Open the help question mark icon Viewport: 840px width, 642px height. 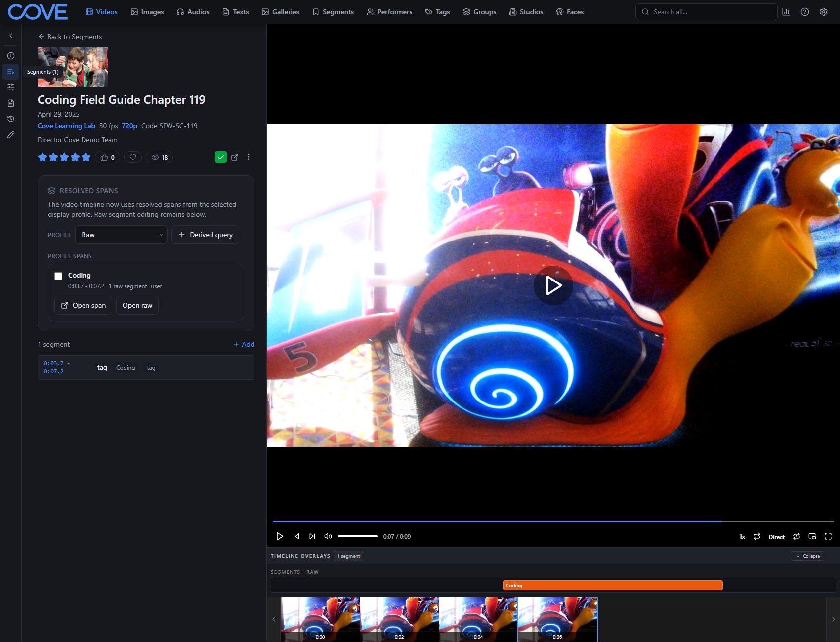click(805, 12)
